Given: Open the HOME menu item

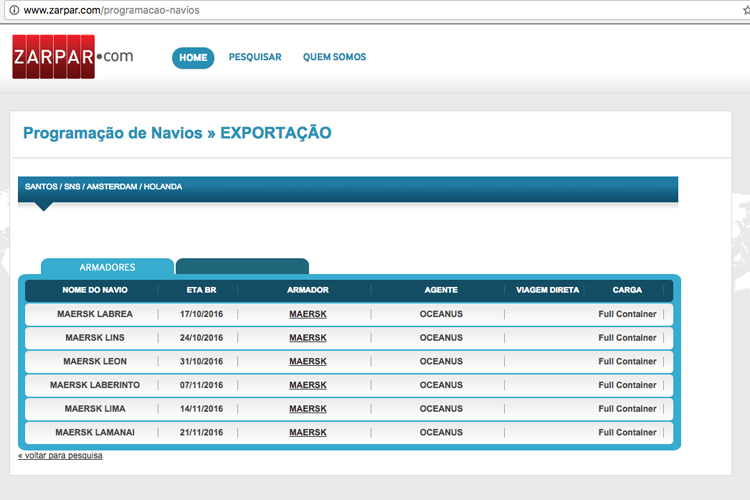Looking at the screenshot, I should point(193,58).
